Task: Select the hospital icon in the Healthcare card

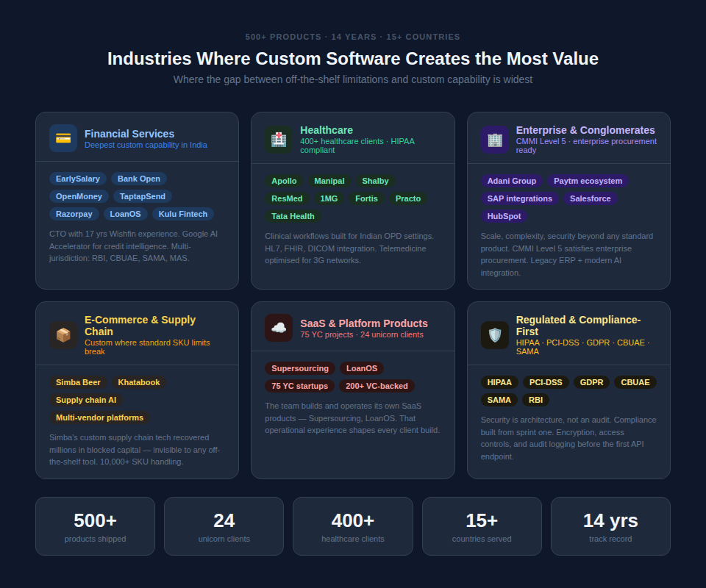Action: pos(278,138)
